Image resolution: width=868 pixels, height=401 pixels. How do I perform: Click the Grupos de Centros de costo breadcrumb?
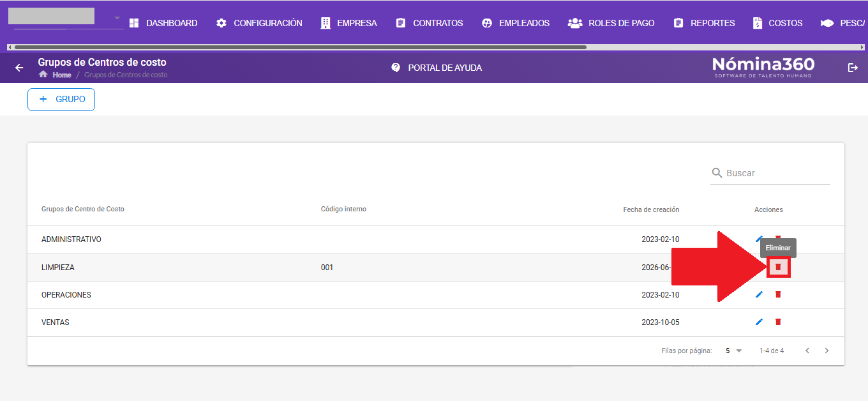coord(126,75)
